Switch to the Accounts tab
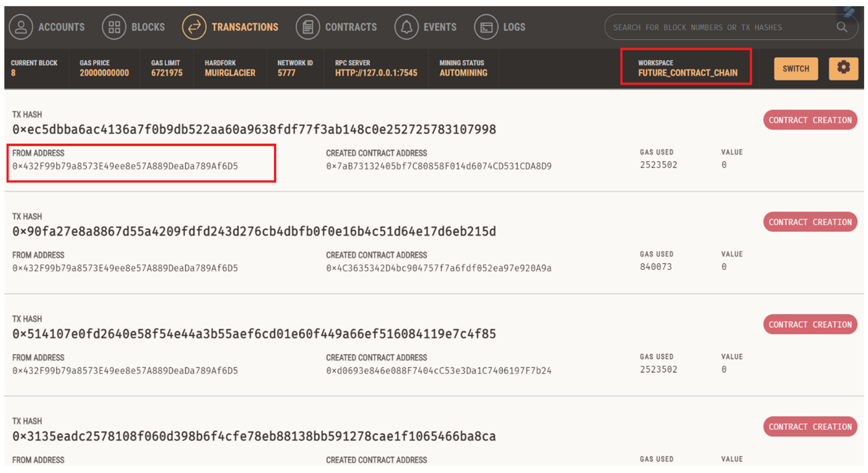The image size is (868, 473). point(61,27)
